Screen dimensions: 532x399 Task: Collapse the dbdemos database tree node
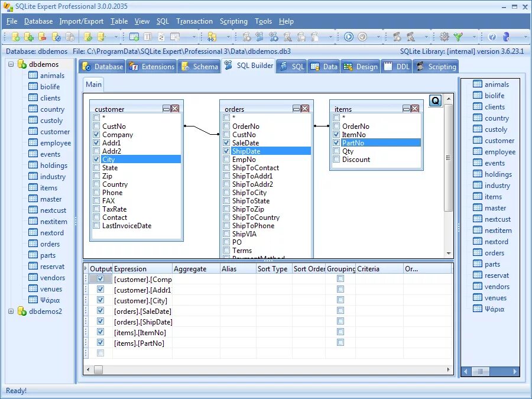tap(11, 64)
